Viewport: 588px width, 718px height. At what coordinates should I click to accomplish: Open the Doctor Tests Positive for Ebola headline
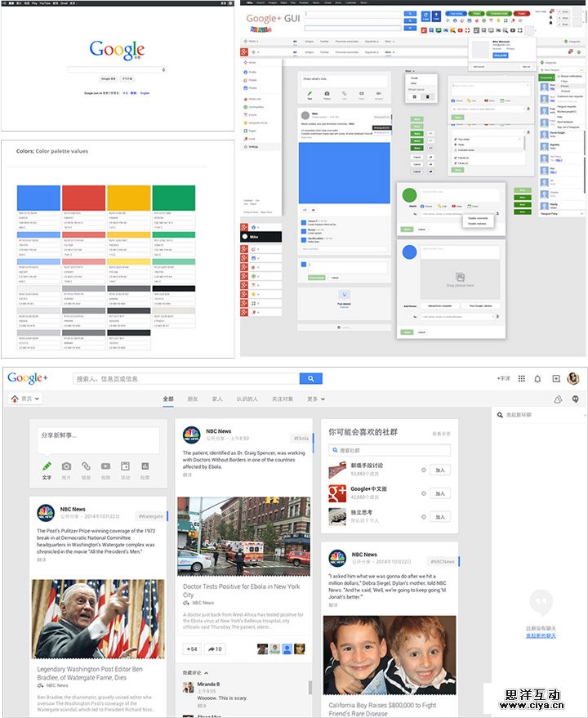(x=242, y=591)
